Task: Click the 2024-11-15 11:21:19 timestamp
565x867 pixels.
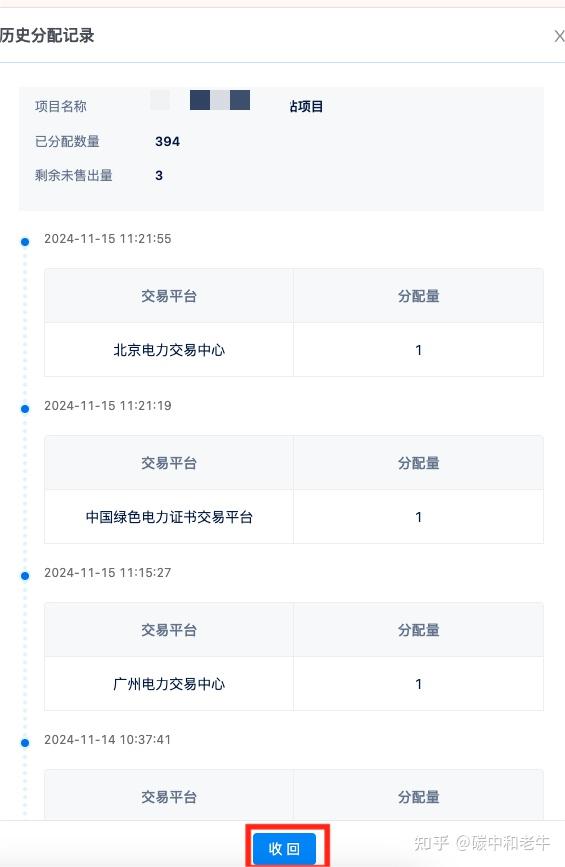Action: click(x=108, y=406)
